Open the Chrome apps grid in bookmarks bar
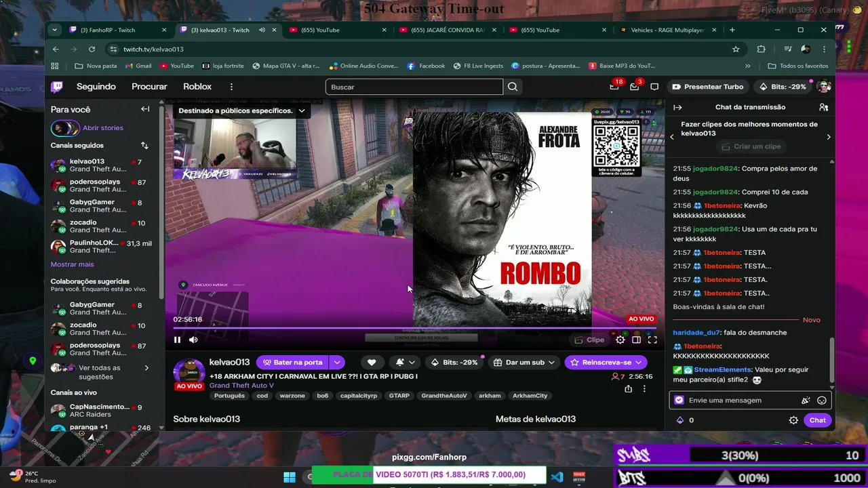 pyautogui.click(x=55, y=66)
